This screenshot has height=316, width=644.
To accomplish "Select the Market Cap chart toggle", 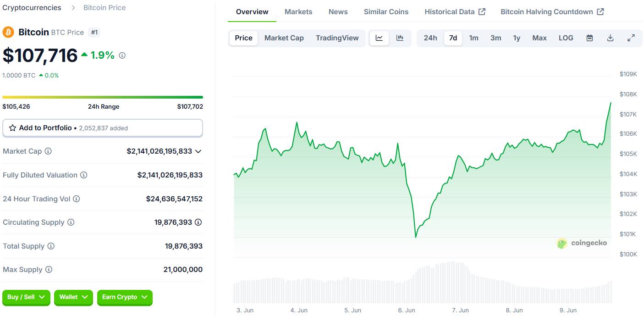I will [x=284, y=38].
